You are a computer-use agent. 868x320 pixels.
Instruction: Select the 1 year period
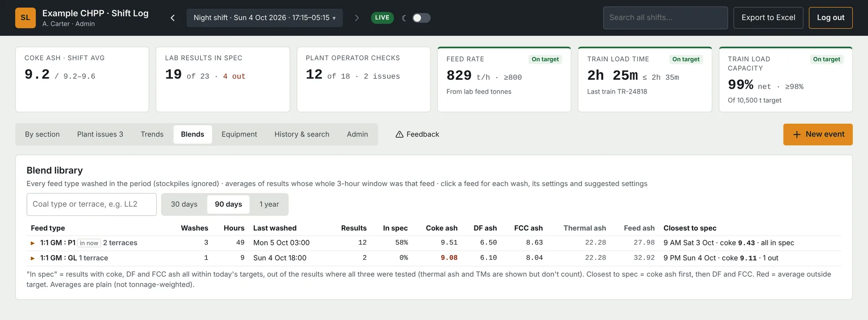(x=269, y=204)
